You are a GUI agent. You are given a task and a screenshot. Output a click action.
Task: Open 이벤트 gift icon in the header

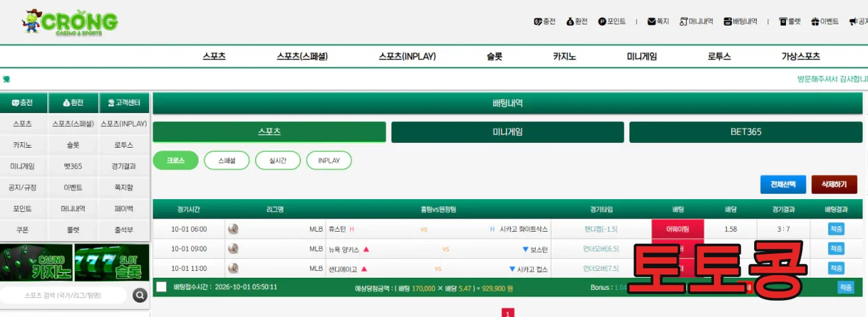(825, 22)
